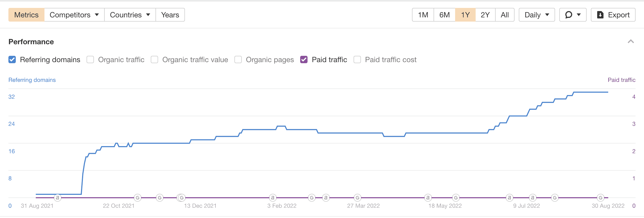Click the G marker above 30 Aug 2022
The height and width of the screenshot is (218, 644).
click(601, 197)
